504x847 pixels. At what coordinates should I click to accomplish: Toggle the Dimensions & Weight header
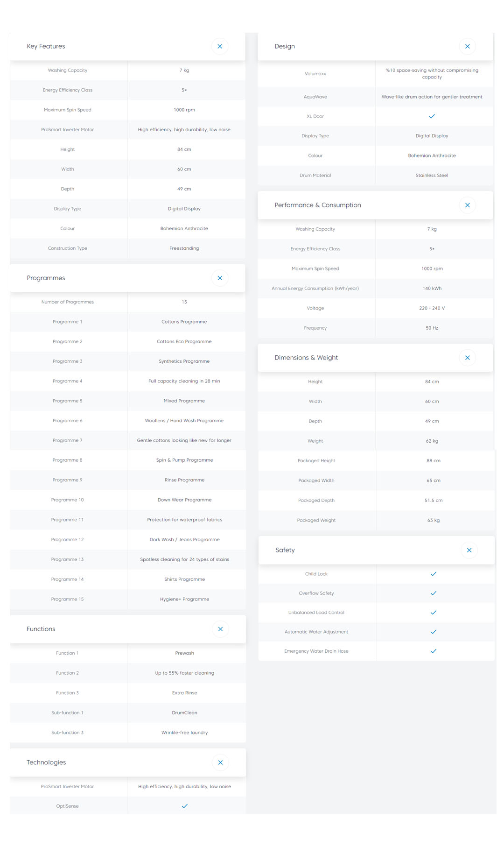(x=364, y=358)
